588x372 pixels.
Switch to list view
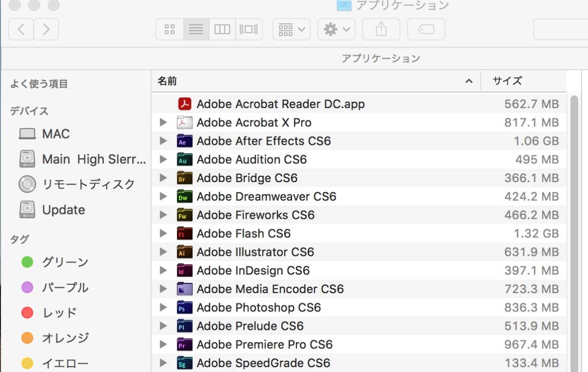tap(196, 29)
